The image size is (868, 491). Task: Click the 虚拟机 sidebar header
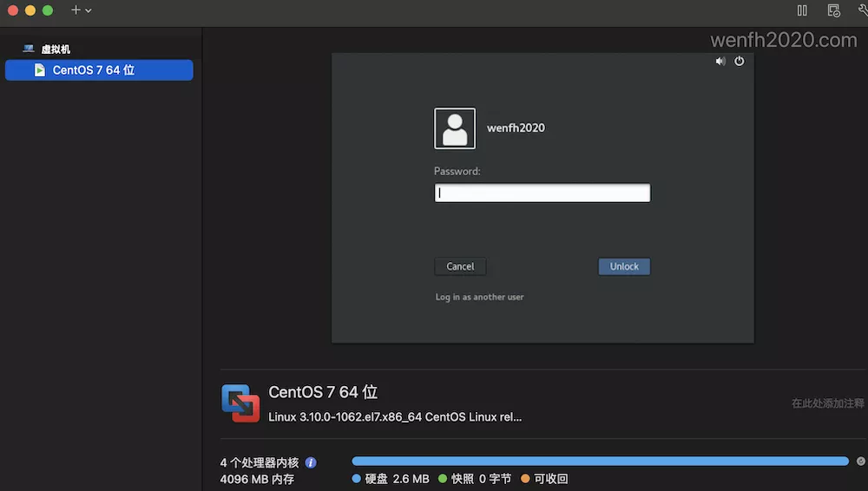(56, 49)
